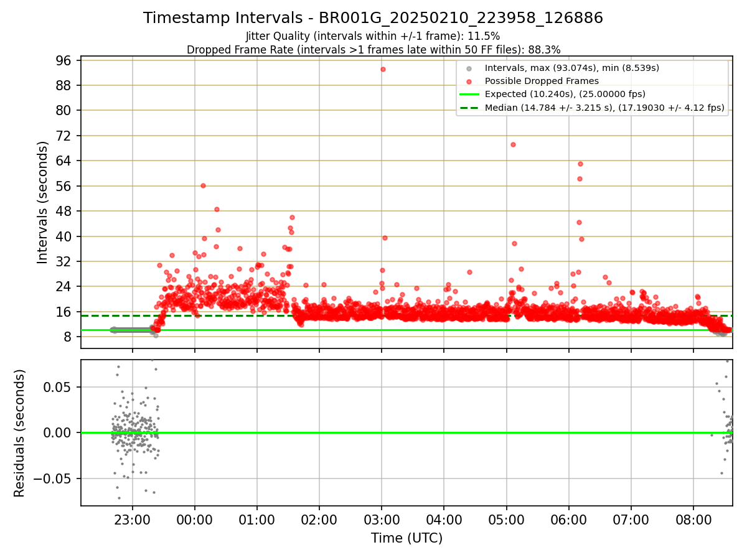The image size is (747, 560).
Task: Click the 'Intervals (seconds)' y-axis label
Action: [42, 202]
